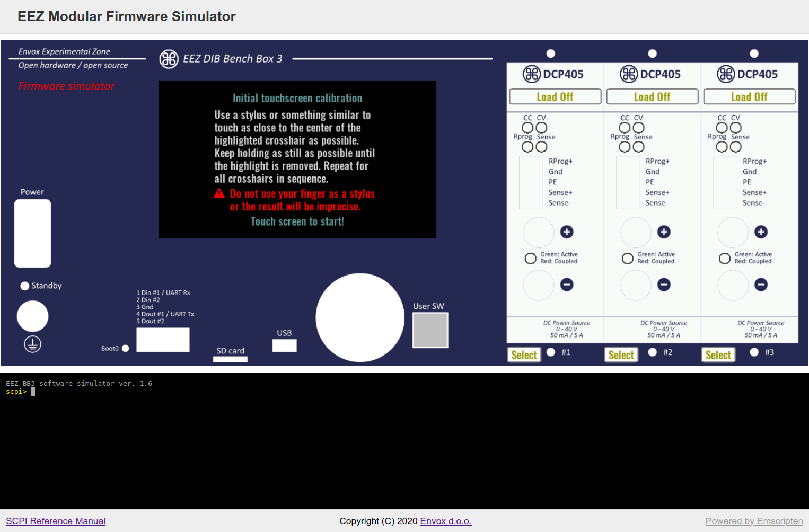The height and width of the screenshot is (532, 809).
Task: Open the SCPI Reference Manual link
Action: point(56,521)
